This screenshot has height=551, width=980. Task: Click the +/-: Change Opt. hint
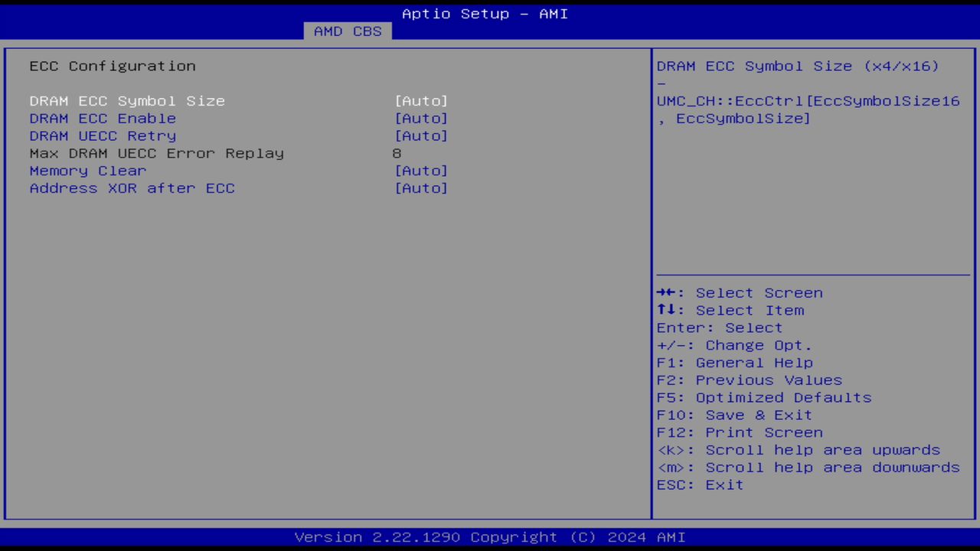coord(734,345)
